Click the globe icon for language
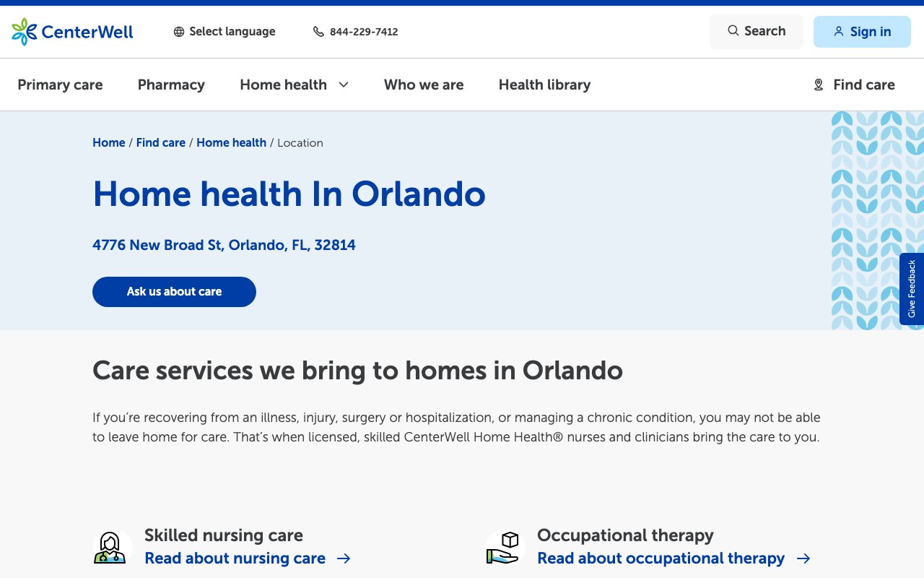The width and height of the screenshot is (924, 578). 179,32
